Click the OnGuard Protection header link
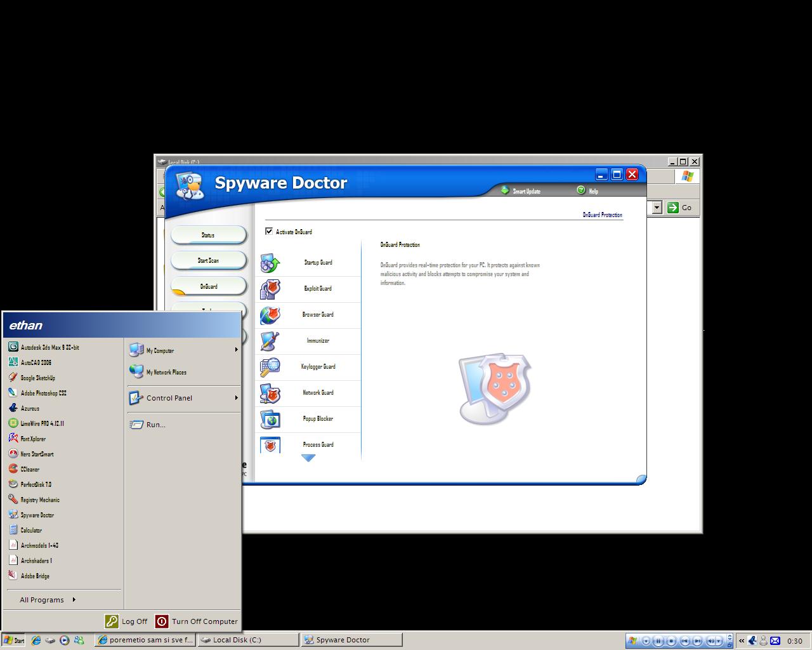This screenshot has width=812, height=650. point(603,215)
